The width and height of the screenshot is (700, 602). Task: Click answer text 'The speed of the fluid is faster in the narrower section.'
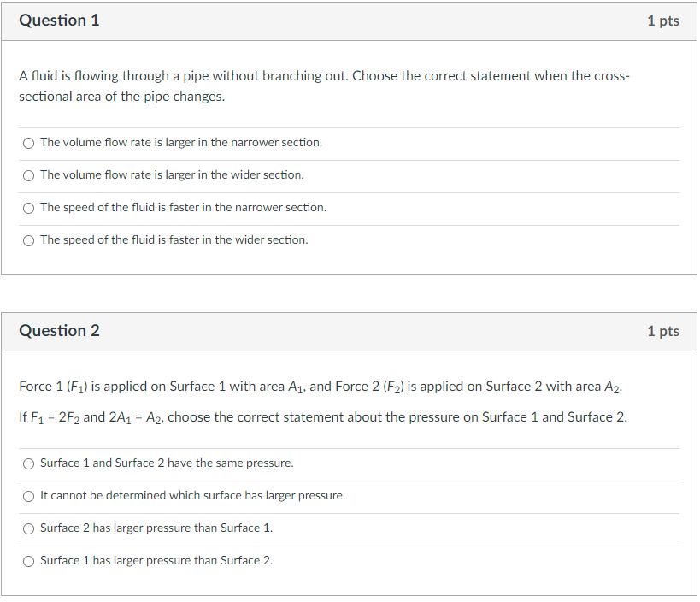tap(184, 208)
